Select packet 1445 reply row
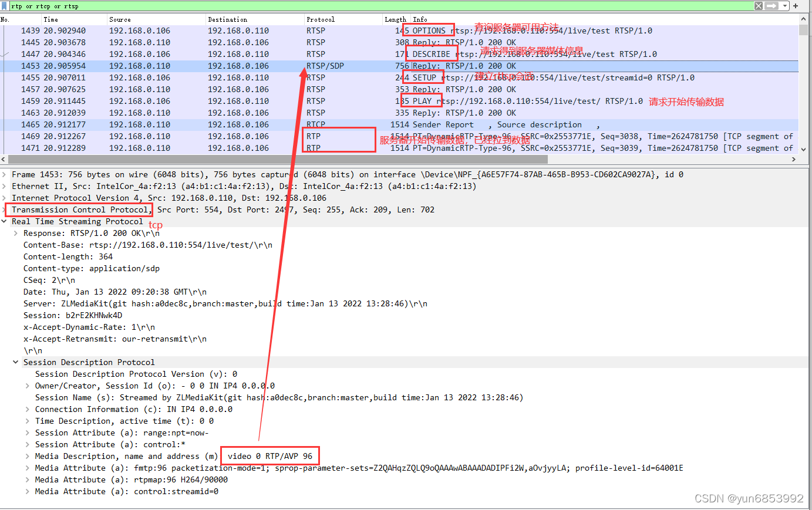 click(399, 42)
